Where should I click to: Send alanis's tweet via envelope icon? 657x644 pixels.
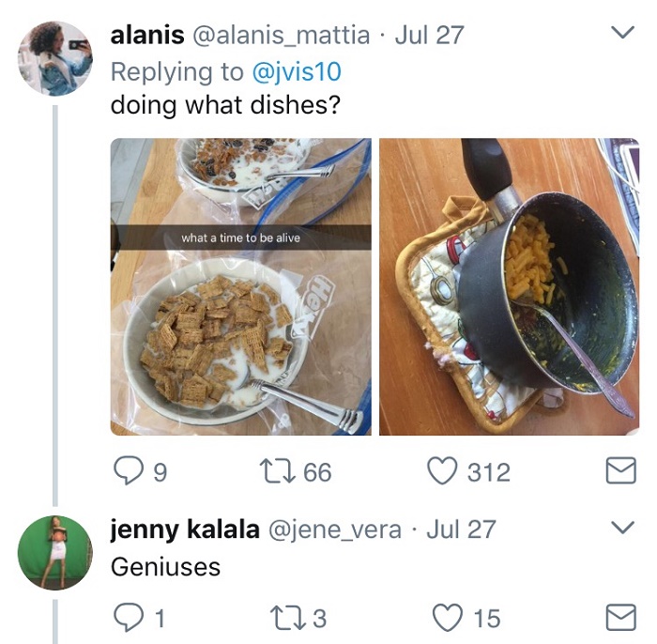[620, 471]
